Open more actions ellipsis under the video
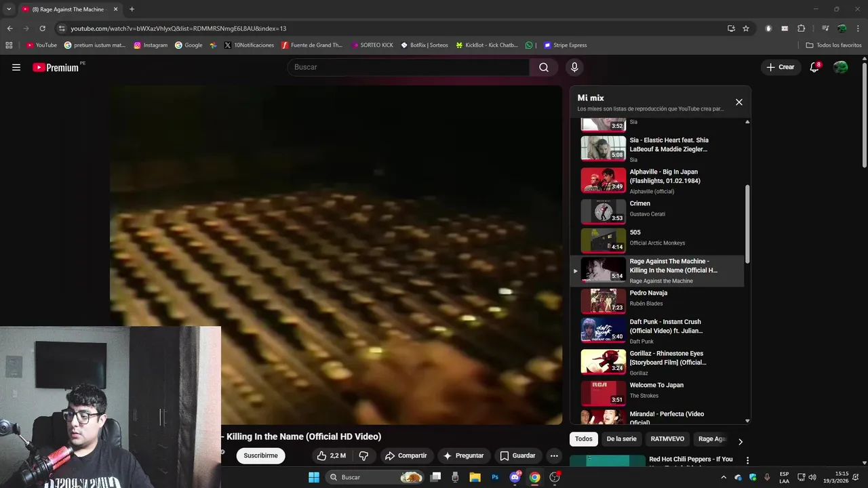The image size is (868, 488). (x=554, y=456)
